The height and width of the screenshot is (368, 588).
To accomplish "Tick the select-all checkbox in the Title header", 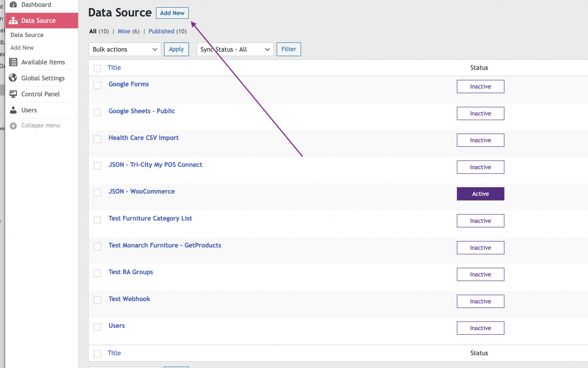I will pos(97,68).
